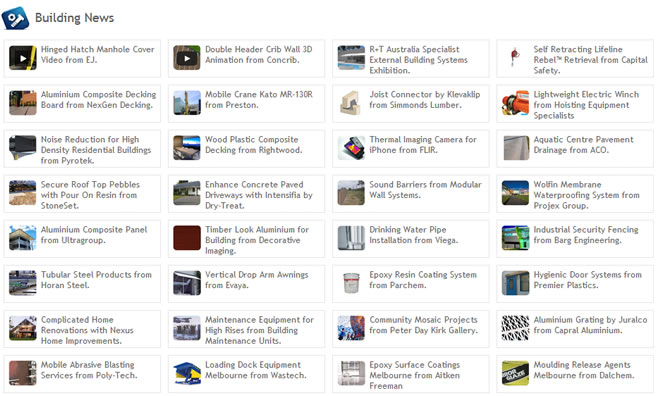Open the Tubular Steel Products thumbnail
This screenshot has height=396, width=656.
point(23,283)
